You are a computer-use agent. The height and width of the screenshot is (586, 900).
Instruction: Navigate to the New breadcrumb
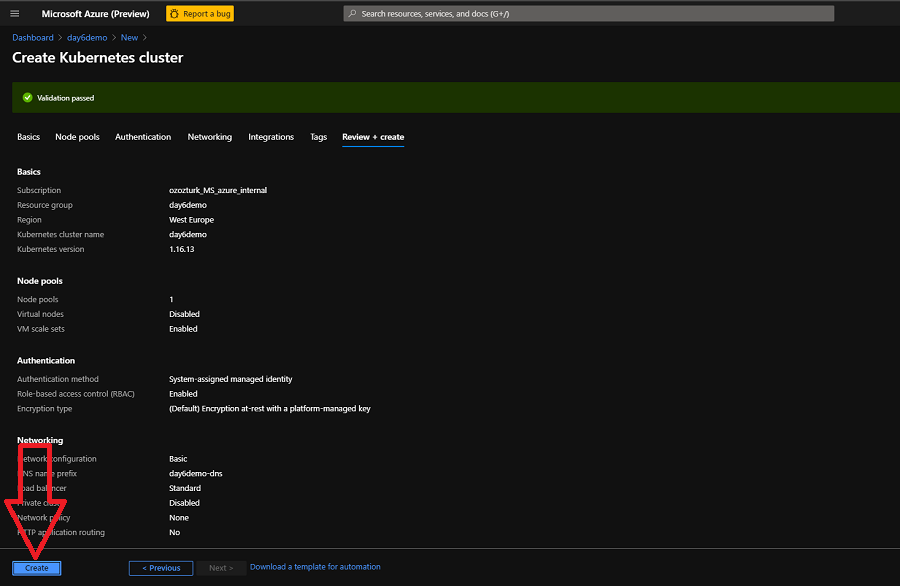(129, 38)
